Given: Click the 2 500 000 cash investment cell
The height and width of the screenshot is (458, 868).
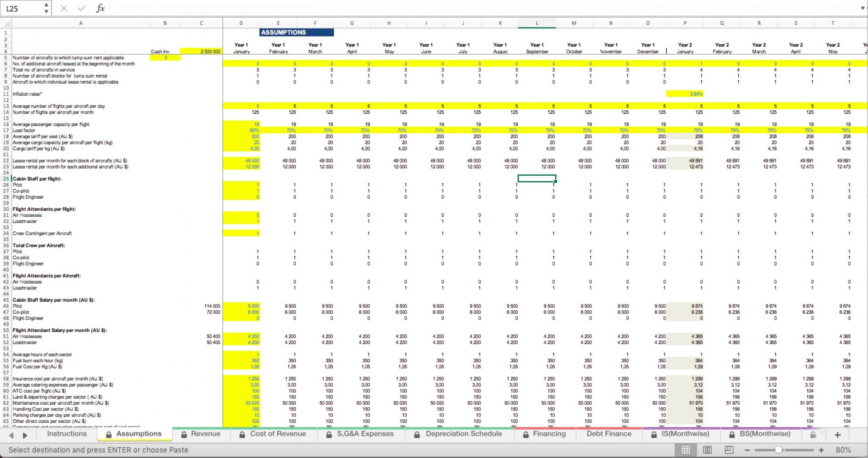Looking at the screenshot, I should point(201,51).
